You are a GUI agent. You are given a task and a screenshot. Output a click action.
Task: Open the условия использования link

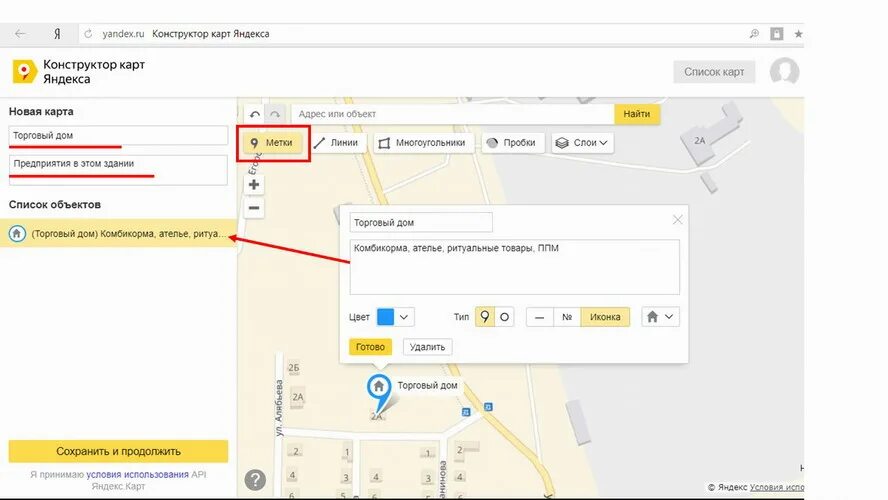138,475
